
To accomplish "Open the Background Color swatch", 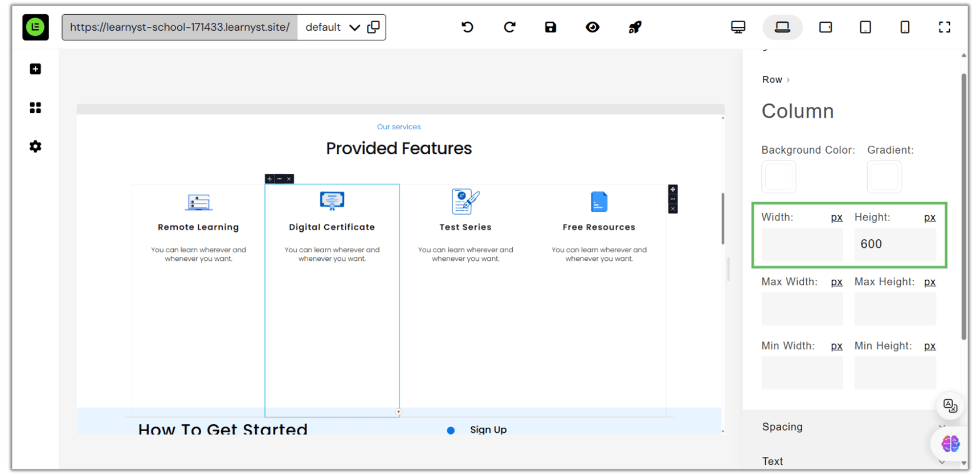I will coord(778,177).
